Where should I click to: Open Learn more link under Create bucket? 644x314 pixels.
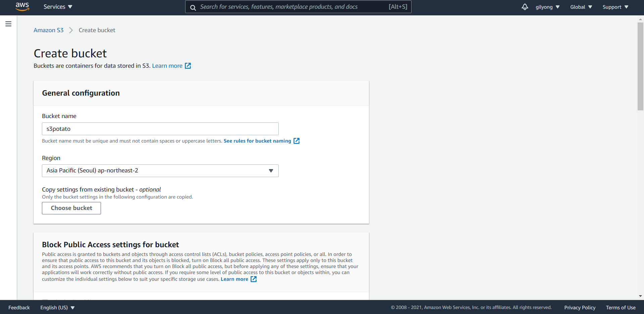167,66
